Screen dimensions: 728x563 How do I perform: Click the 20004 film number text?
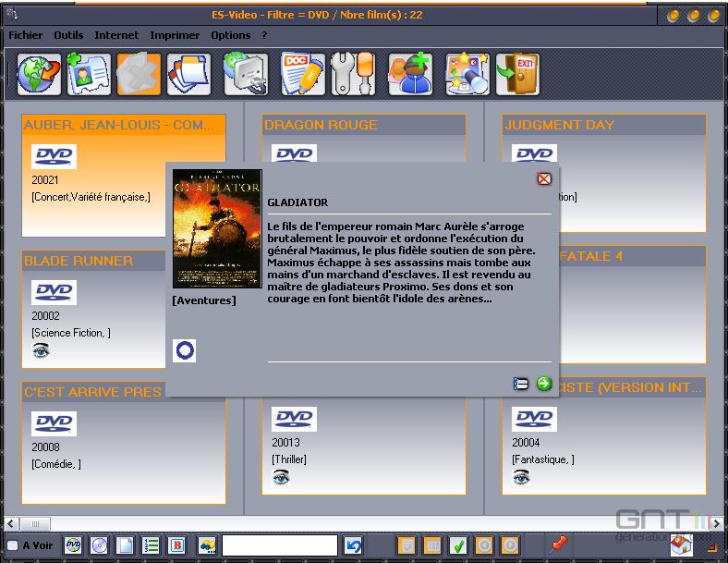coord(526,443)
